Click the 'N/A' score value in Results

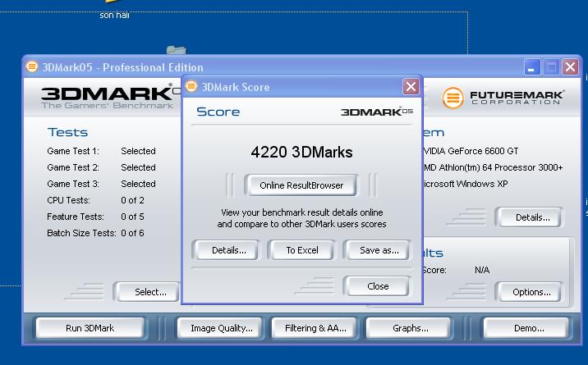point(482,270)
